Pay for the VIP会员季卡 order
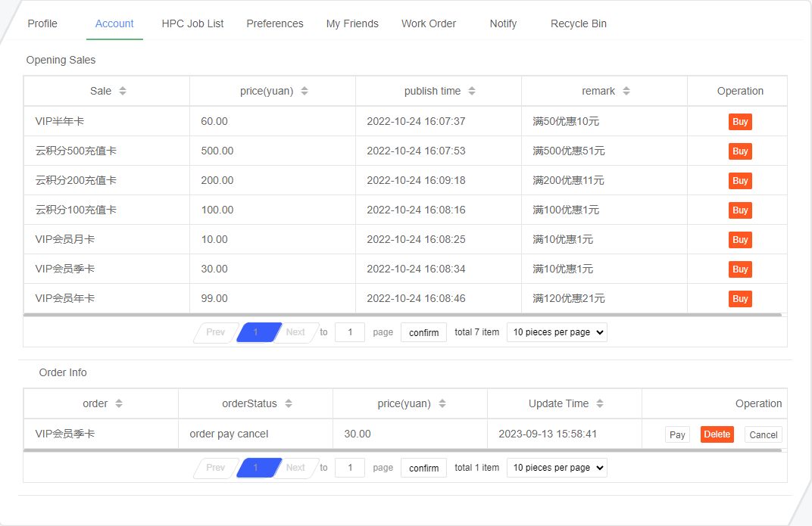Image resolution: width=812 pixels, height=526 pixels. click(x=677, y=434)
